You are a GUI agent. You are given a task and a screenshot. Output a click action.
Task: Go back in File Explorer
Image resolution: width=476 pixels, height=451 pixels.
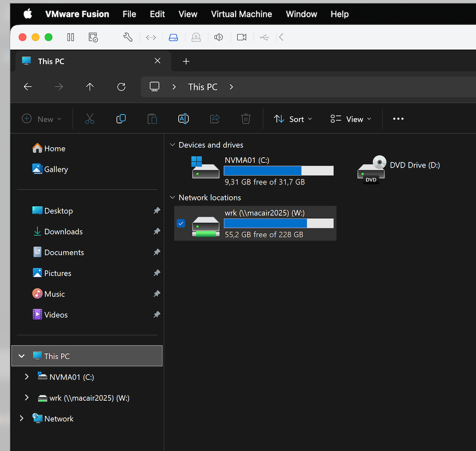point(28,87)
